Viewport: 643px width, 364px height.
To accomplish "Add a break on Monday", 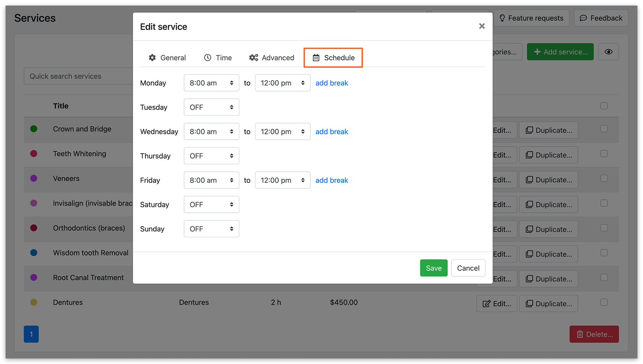I will 332,83.
